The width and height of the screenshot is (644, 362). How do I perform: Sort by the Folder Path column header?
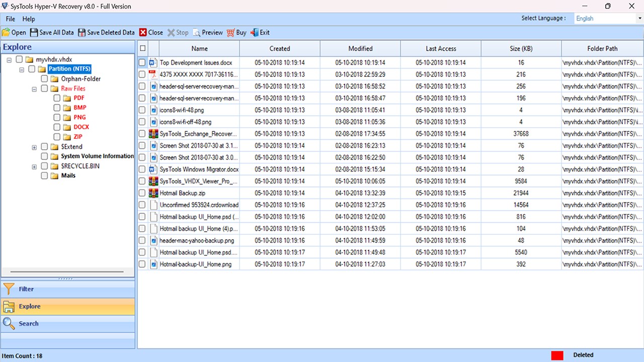coord(602,48)
